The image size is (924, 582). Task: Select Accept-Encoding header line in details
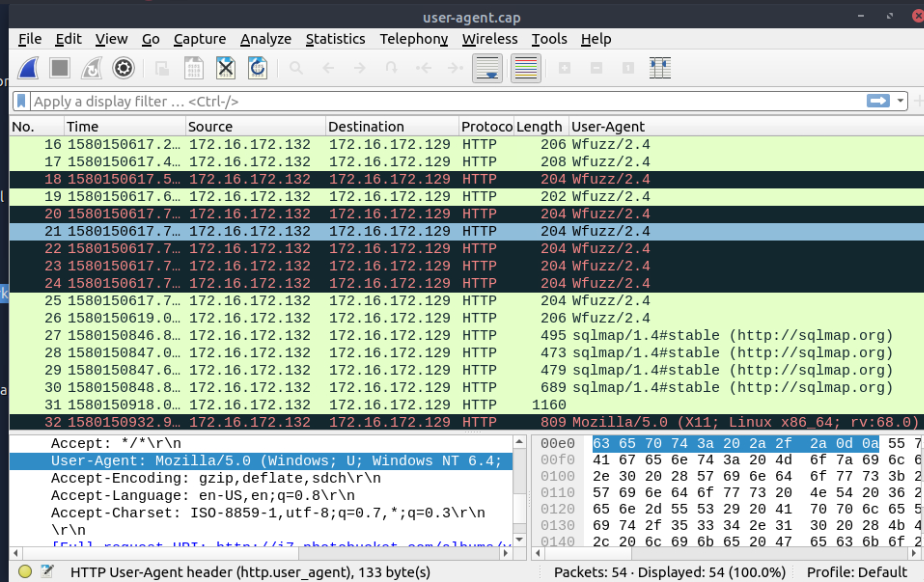(x=261, y=478)
